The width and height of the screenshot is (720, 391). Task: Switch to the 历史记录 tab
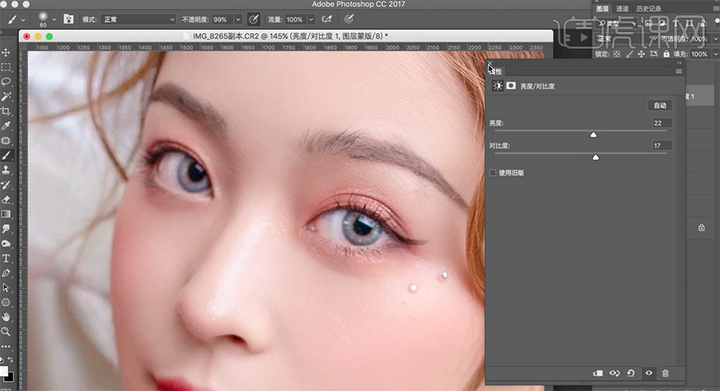pos(648,9)
